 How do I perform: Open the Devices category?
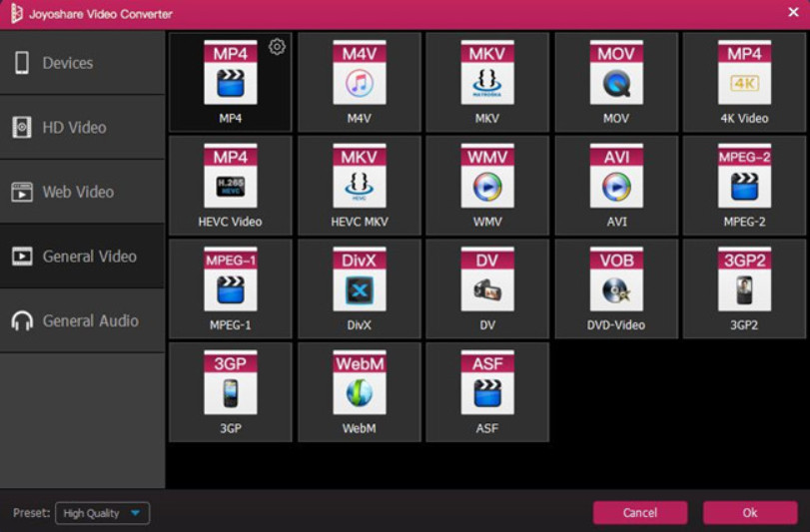(x=82, y=63)
